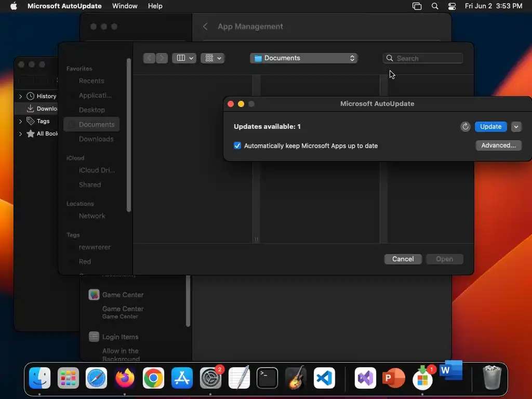The height and width of the screenshot is (399, 532).
Task: Open the Advanced... settings button
Action: 498,145
